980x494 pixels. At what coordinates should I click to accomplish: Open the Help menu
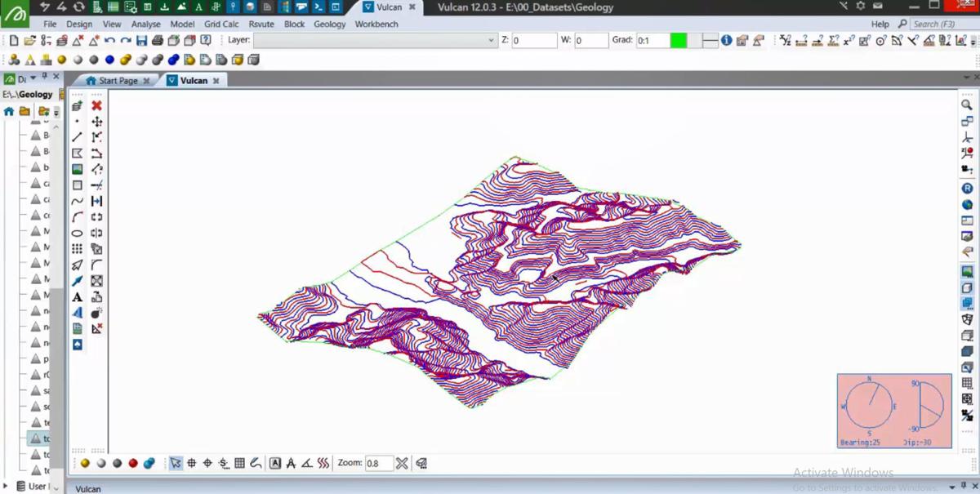880,24
